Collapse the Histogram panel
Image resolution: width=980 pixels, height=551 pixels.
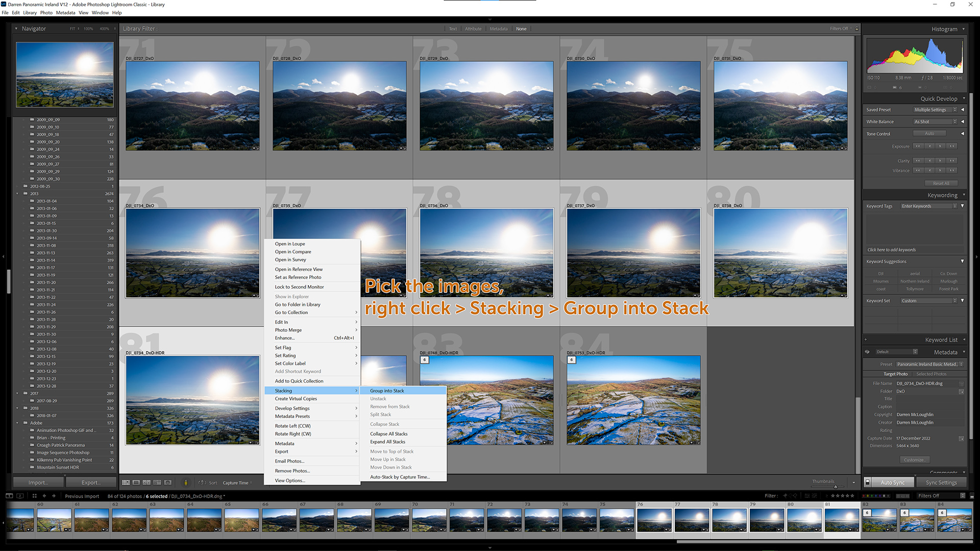point(964,29)
